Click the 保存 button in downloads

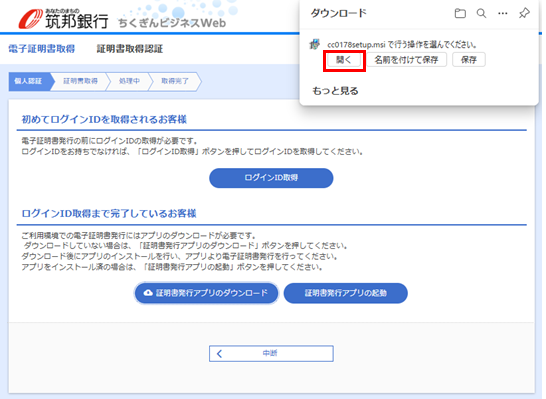click(x=469, y=60)
